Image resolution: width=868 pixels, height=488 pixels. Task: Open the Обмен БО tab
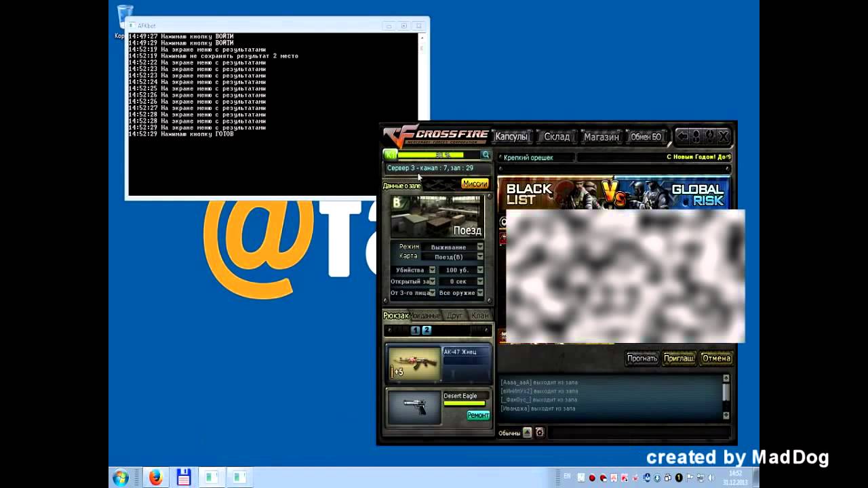point(646,137)
